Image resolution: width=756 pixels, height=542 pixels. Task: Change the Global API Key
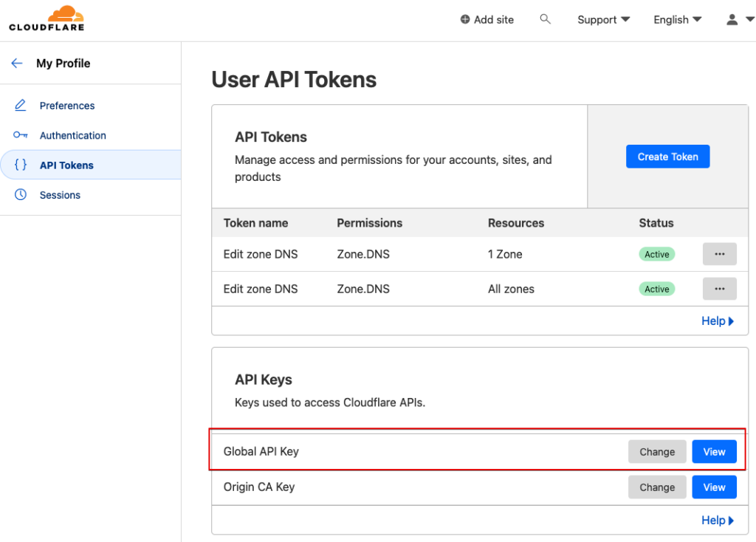click(656, 452)
